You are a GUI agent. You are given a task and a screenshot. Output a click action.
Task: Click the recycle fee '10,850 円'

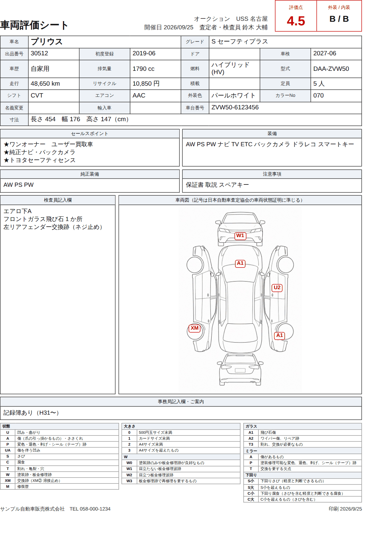[x=146, y=84]
